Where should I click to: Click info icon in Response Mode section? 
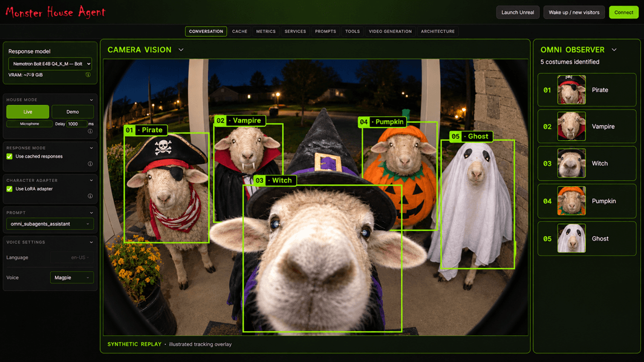pyautogui.click(x=90, y=164)
